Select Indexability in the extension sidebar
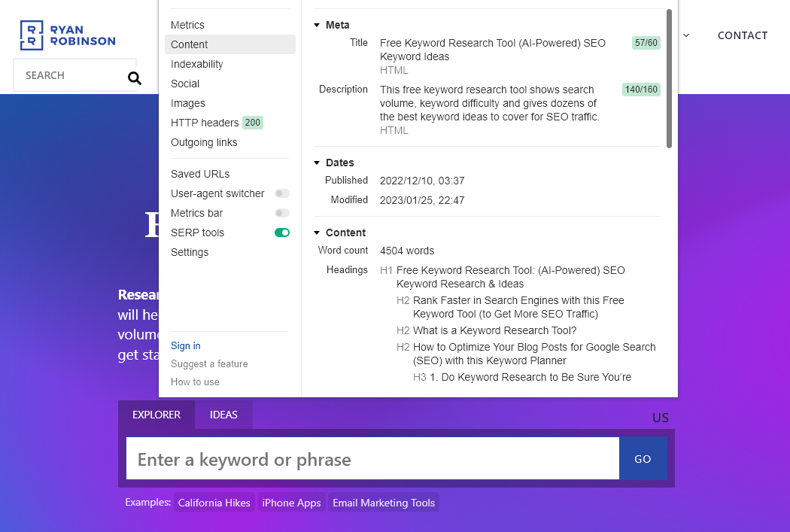790x532 pixels. [196, 64]
